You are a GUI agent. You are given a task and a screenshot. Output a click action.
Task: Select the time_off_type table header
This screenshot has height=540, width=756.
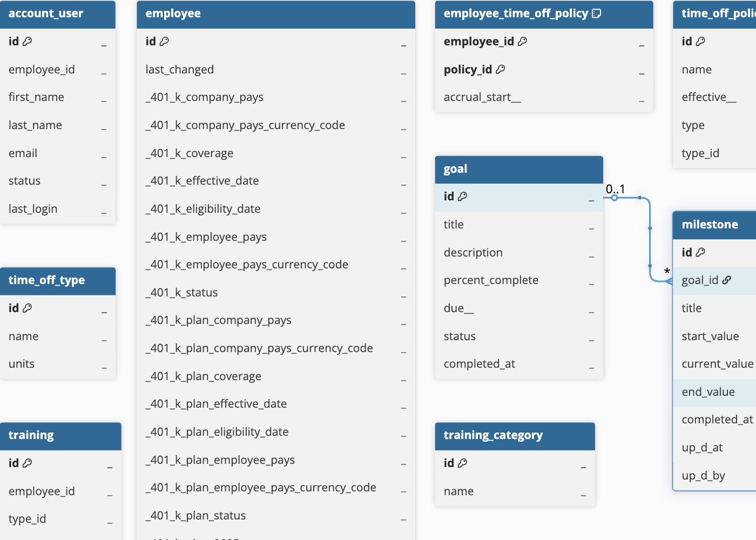tap(58, 281)
